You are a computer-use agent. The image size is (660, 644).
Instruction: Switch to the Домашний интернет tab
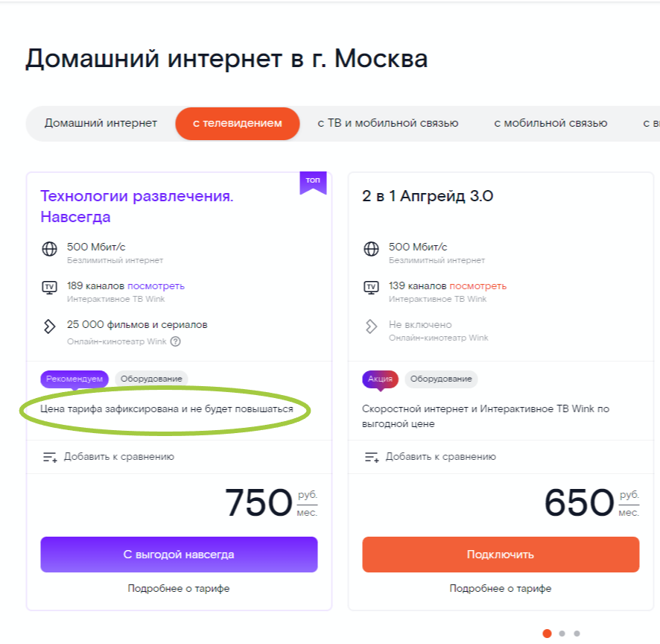pos(101,124)
